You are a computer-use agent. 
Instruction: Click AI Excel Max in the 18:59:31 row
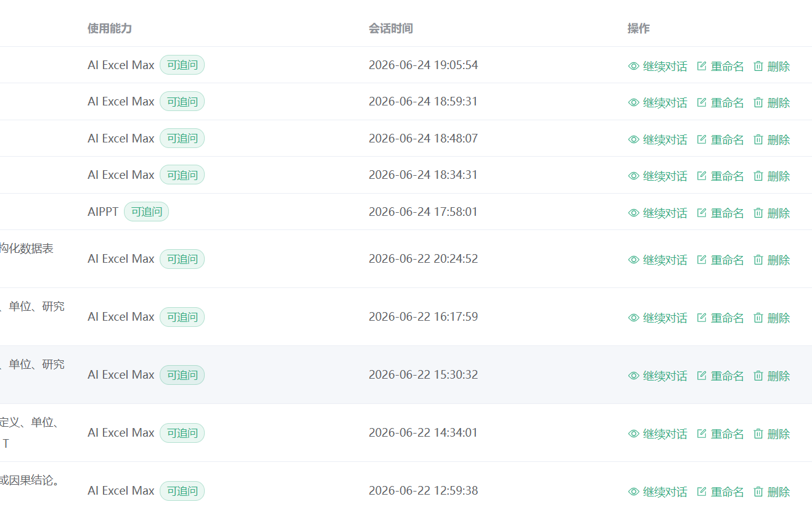click(121, 101)
